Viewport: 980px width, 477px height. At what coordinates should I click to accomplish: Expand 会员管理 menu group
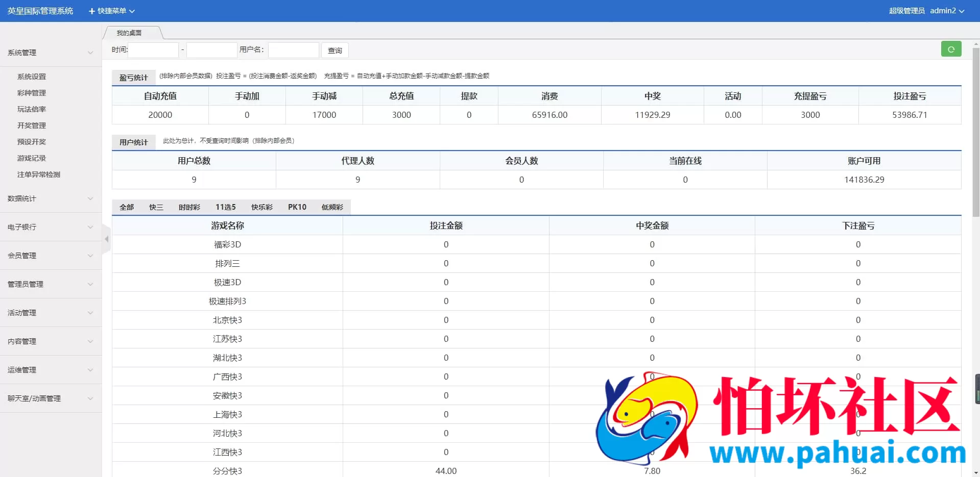(x=21, y=256)
